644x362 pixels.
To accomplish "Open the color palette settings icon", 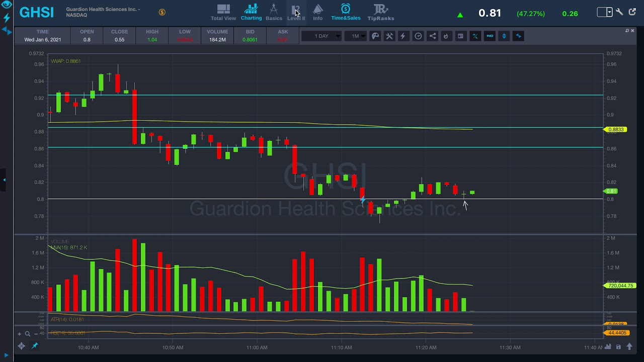I will pos(375,36).
